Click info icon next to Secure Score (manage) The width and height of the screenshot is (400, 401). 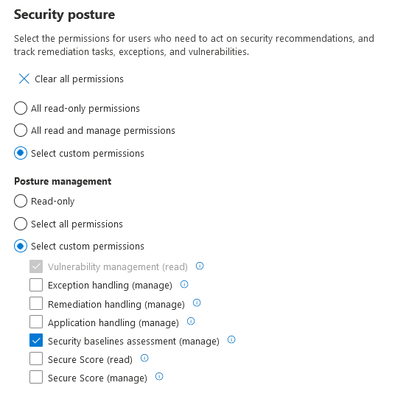pos(159,377)
